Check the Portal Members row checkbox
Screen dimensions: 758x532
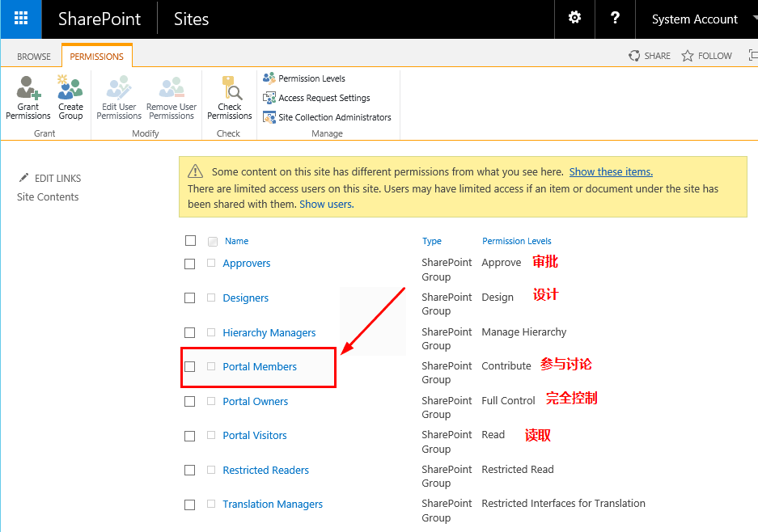tap(190, 367)
